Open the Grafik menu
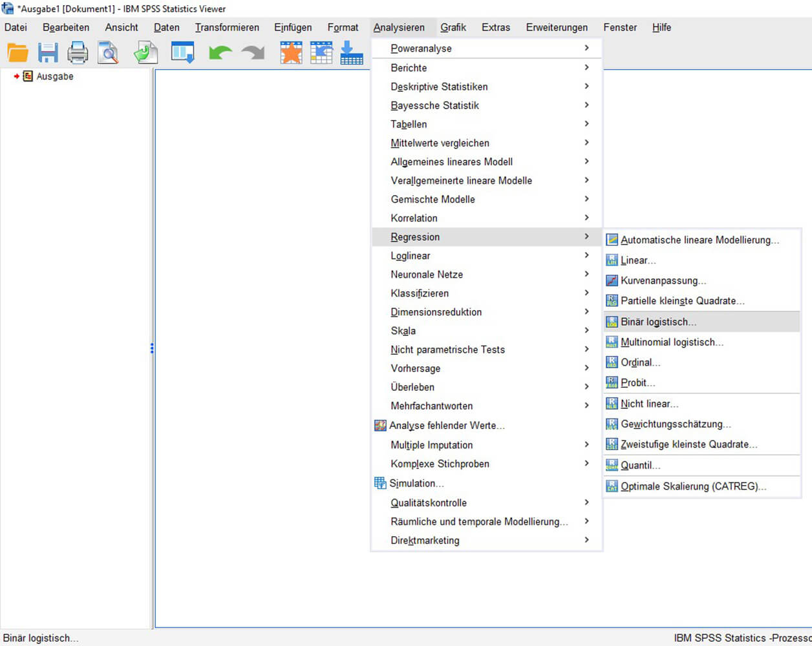The width and height of the screenshot is (812, 646). click(x=453, y=27)
